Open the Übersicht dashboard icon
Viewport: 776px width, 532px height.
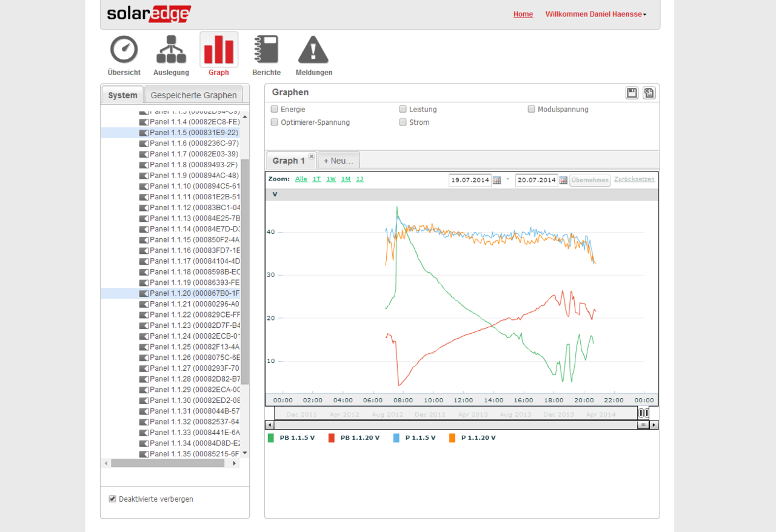pos(124,50)
